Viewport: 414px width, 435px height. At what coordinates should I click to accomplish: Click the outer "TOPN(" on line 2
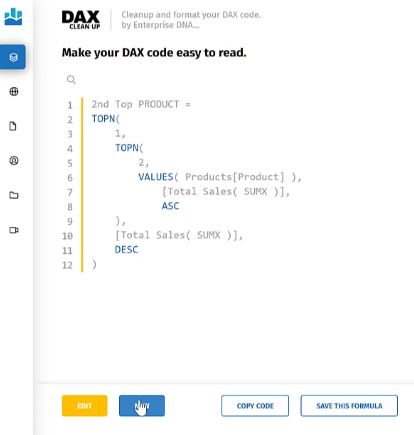pyautogui.click(x=106, y=119)
